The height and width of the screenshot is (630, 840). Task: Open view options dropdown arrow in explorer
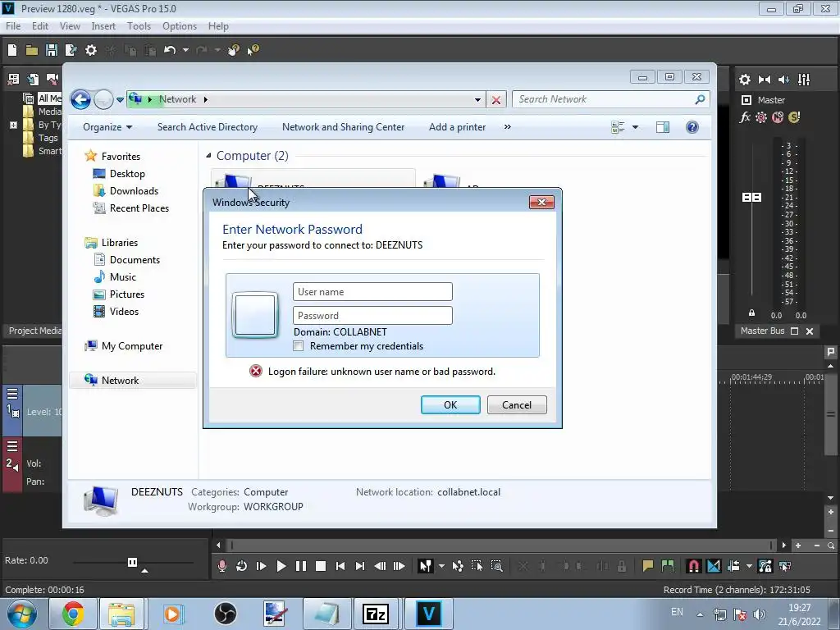pos(636,127)
